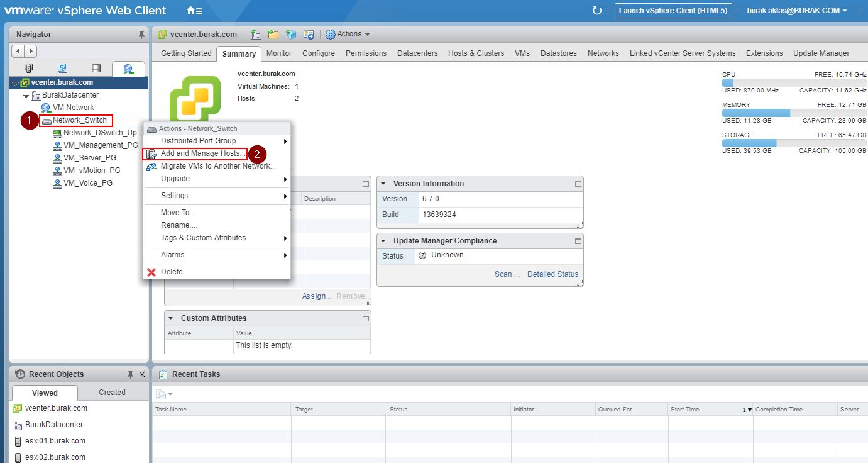Click the create datacenter toolbar icon
This screenshot has width=868, height=463.
255,35
